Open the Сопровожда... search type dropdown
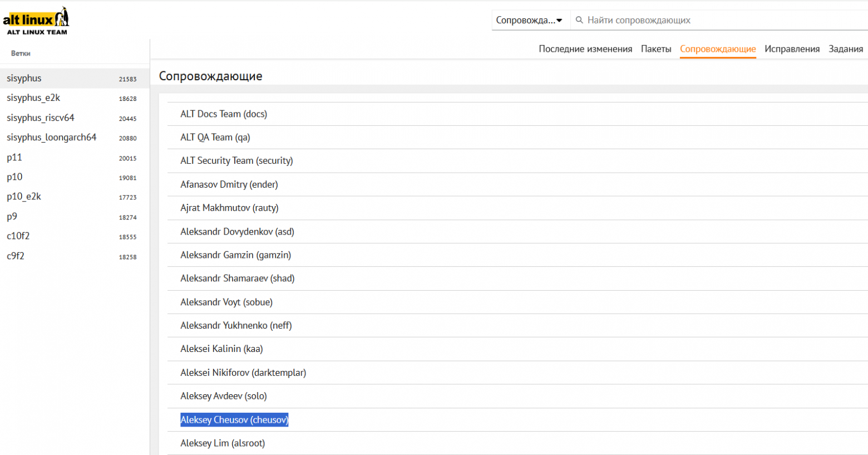The height and width of the screenshot is (455, 868). pos(529,20)
